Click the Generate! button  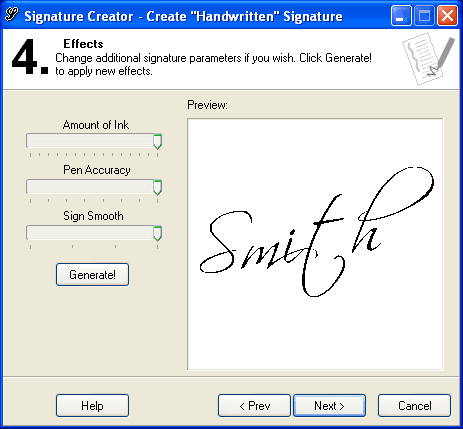point(92,274)
